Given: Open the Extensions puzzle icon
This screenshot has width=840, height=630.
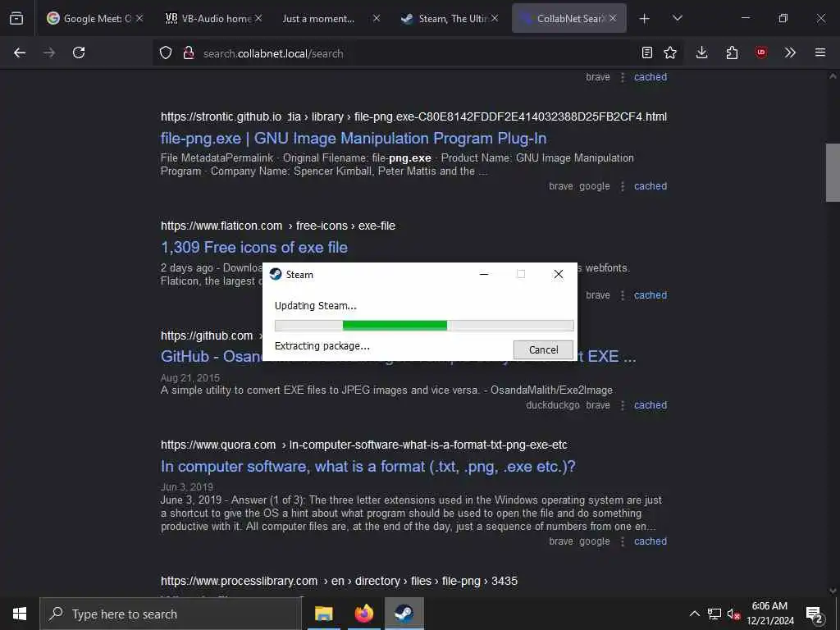Looking at the screenshot, I should point(732,52).
